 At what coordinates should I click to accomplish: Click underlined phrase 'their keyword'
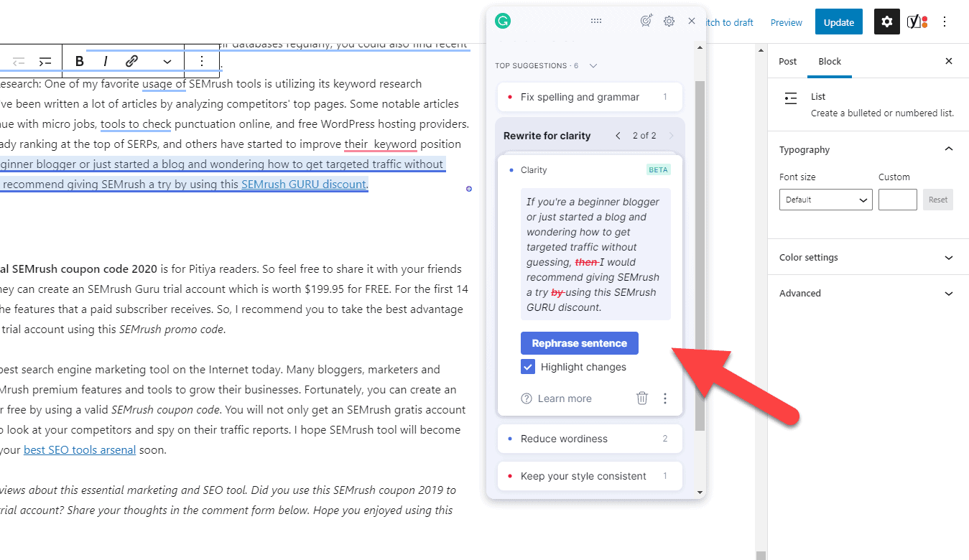[x=380, y=144]
